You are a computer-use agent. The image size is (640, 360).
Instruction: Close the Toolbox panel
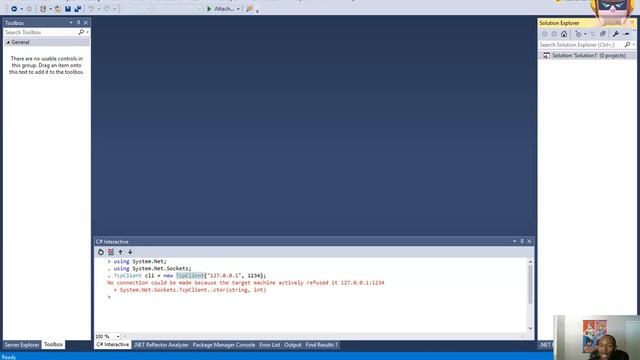pos(86,23)
